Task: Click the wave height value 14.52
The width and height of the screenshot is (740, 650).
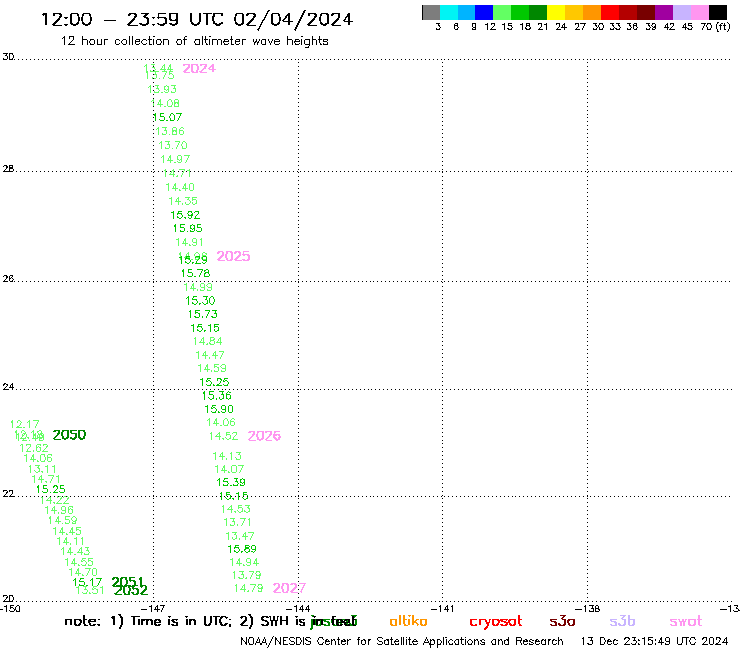Action: [223, 436]
